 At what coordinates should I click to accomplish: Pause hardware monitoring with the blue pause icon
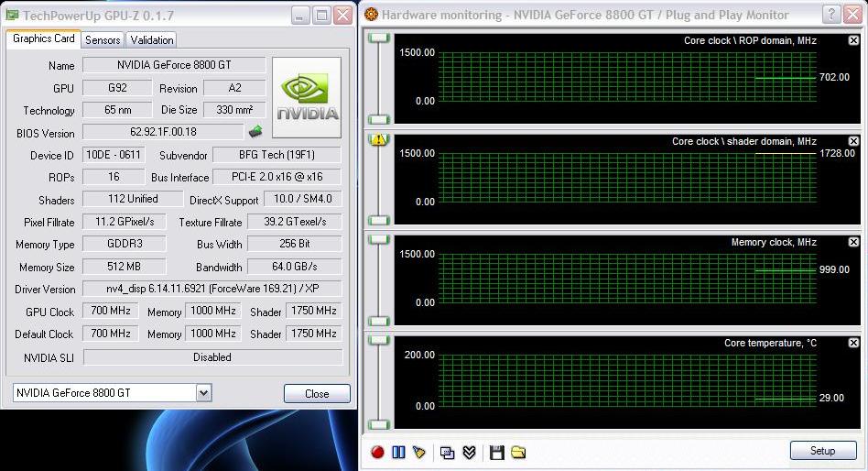pyautogui.click(x=398, y=452)
